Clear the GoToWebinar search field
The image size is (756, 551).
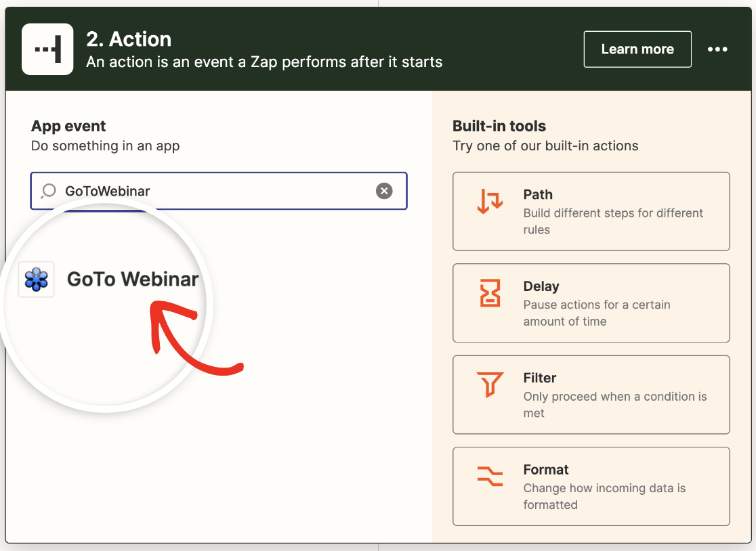[384, 191]
